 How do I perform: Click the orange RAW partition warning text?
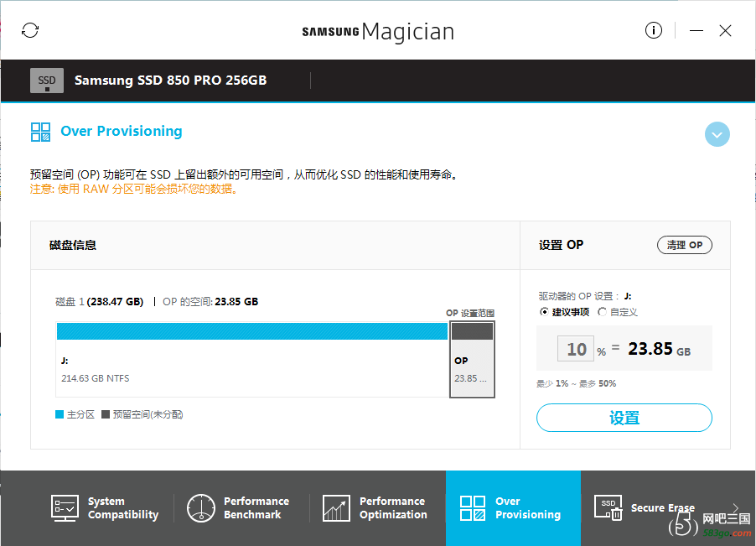click(x=134, y=189)
